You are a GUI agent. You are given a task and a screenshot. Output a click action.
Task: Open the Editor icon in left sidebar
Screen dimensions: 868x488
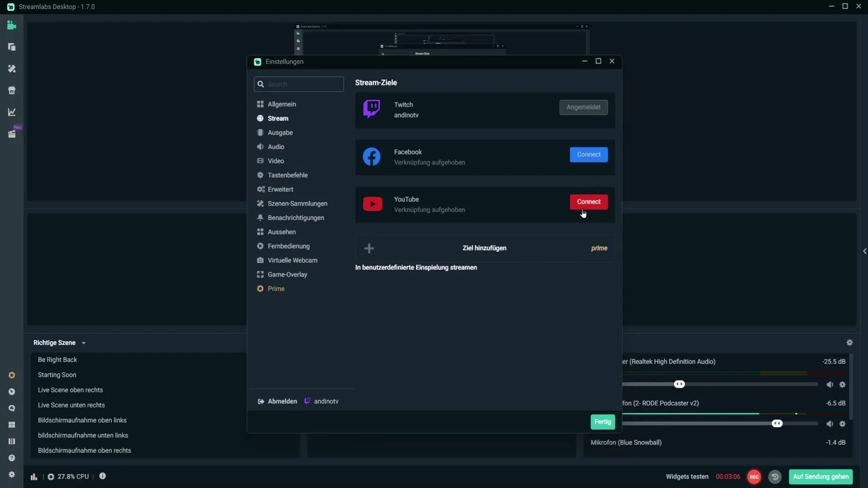(x=12, y=25)
